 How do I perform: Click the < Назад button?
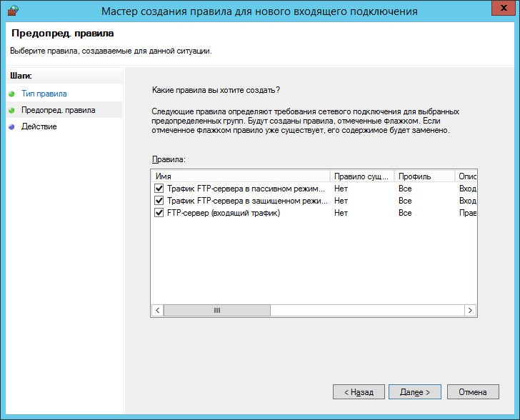tap(359, 392)
